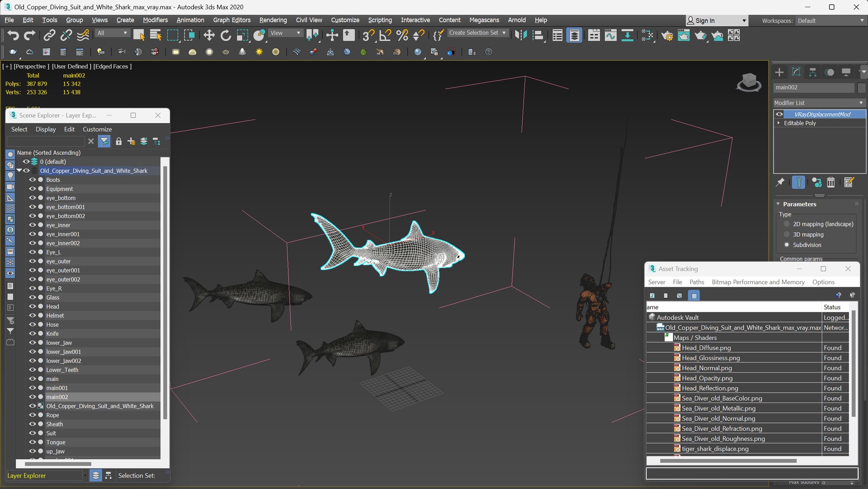
Task: Hide the Glass object via eye icon
Action: point(33,297)
